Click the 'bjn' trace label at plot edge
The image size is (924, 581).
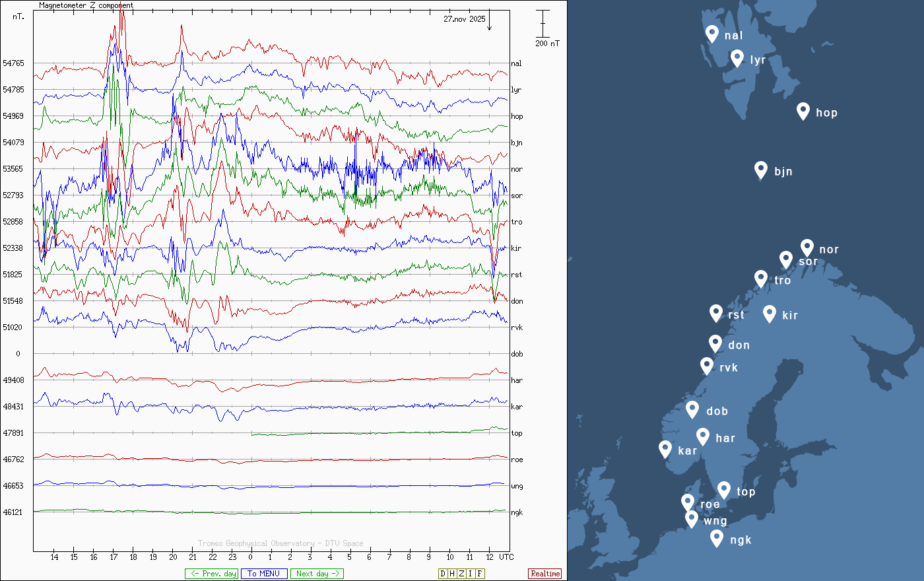tap(517, 143)
